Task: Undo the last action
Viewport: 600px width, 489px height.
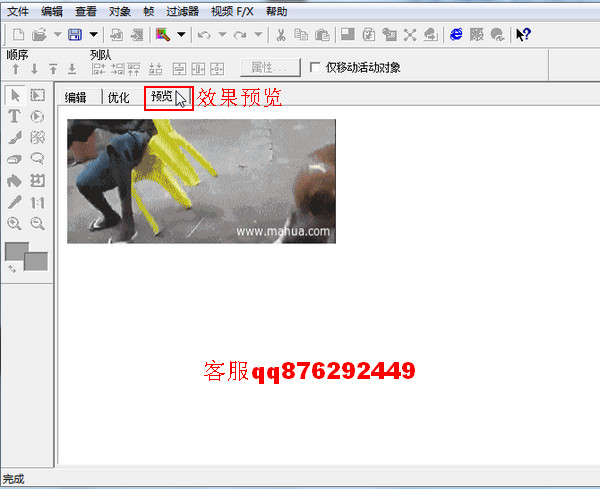Action: 204,35
